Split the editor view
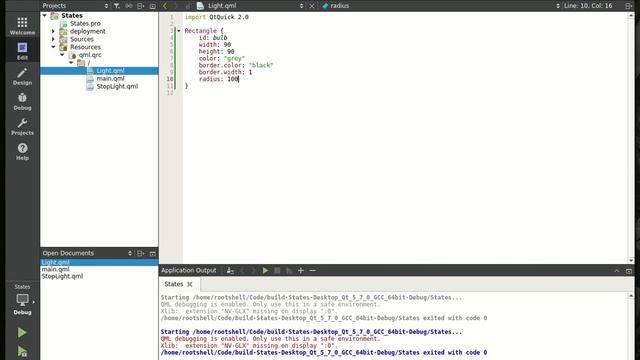Image resolution: width=640 pixels, height=360 pixels. (629, 6)
